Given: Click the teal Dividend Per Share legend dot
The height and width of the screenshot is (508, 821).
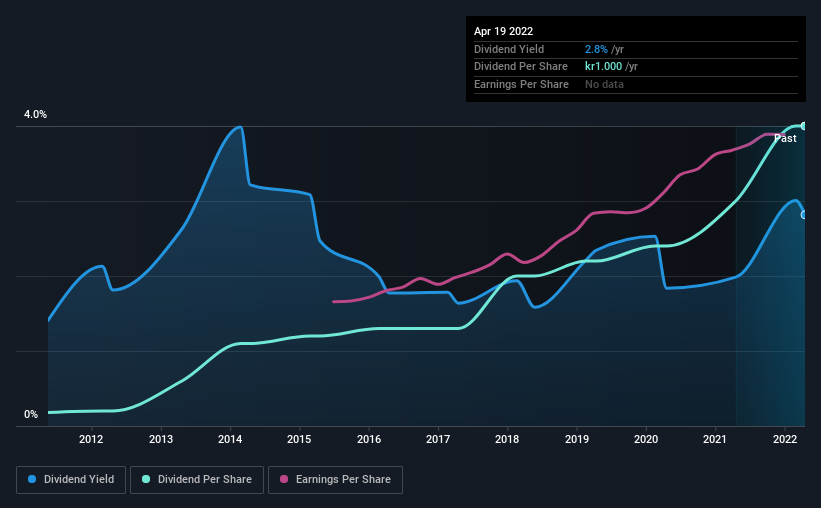Looking at the screenshot, I should tap(146, 479).
